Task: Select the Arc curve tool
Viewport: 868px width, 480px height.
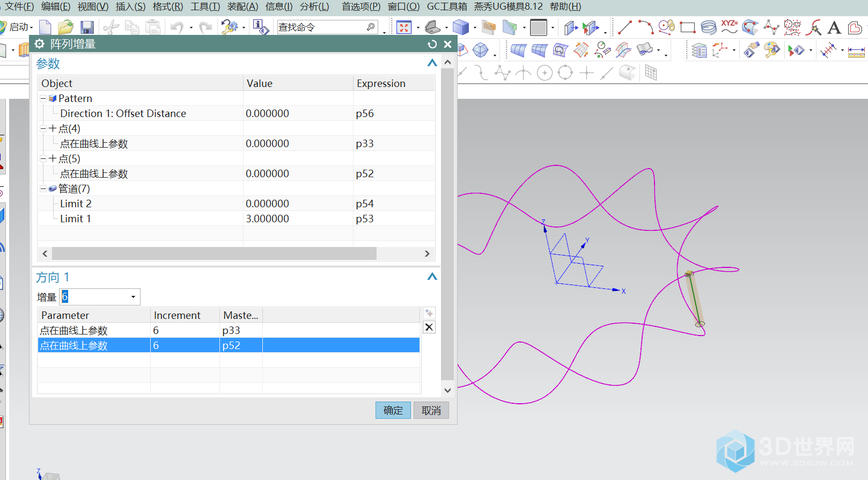Action: (x=646, y=27)
